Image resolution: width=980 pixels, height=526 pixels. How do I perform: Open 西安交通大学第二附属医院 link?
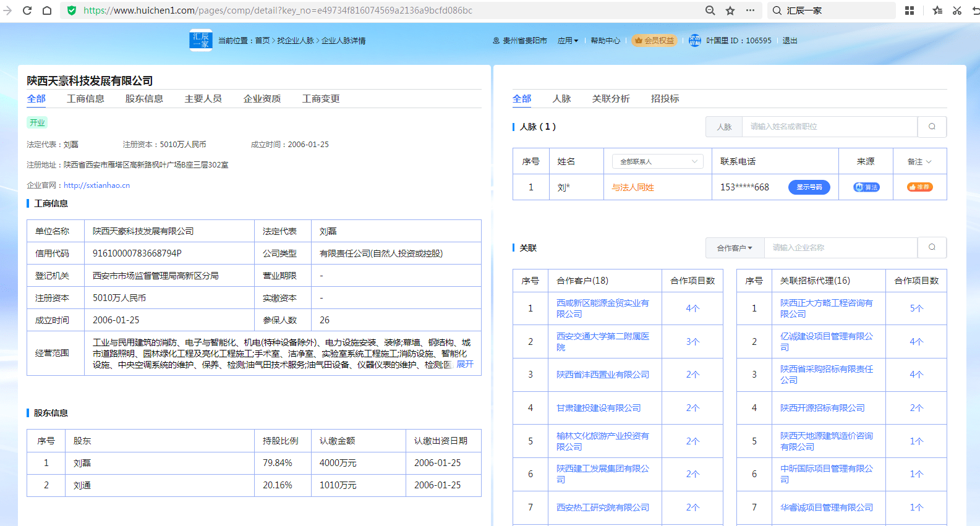tap(603, 342)
